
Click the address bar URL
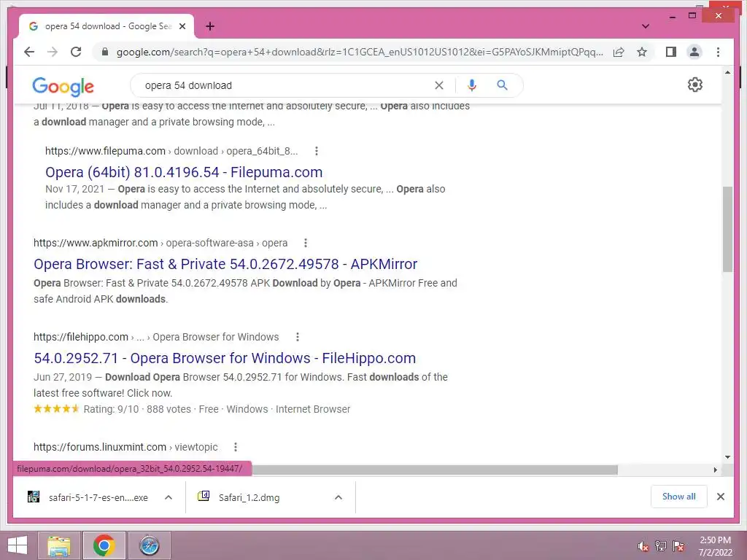tap(360, 52)
